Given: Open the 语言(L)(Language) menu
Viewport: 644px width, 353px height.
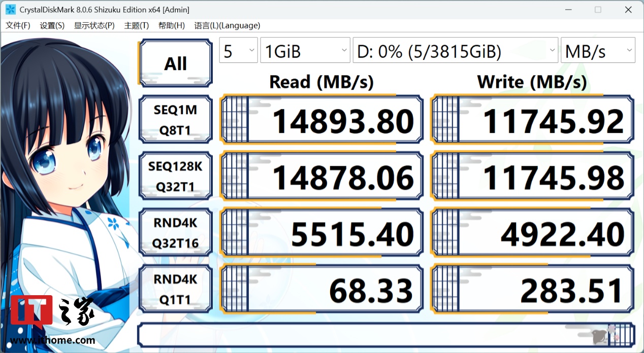Looking at the screenshot, I should [227, 25].
